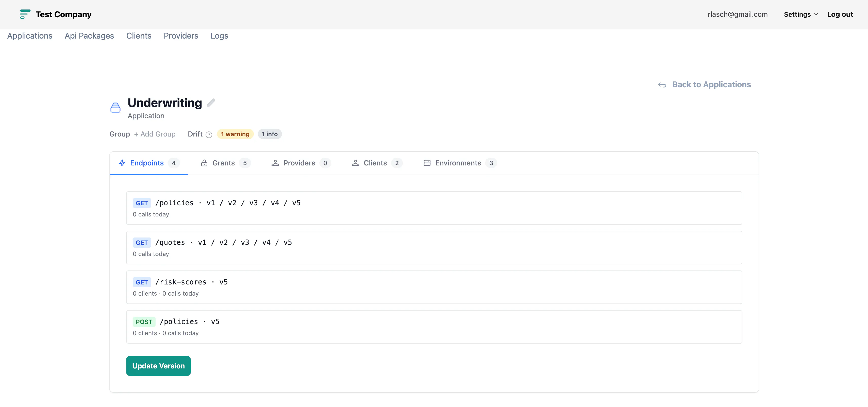Viewport: 868px width, 407px height.
Task: Click the GET badge on /quotes
Action: [x=142, y=243]
